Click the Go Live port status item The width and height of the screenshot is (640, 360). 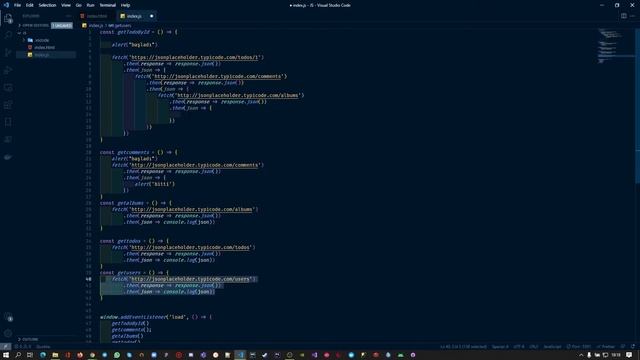579,347
